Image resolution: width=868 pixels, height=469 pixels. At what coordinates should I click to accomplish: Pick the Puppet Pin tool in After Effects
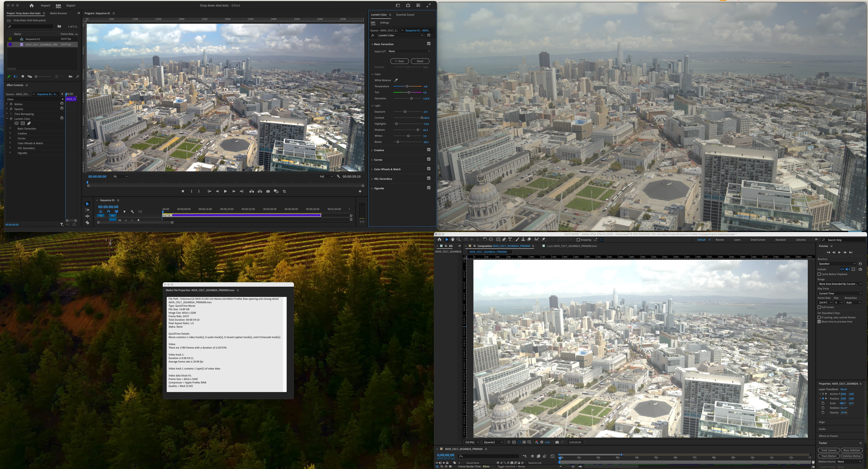543,239
